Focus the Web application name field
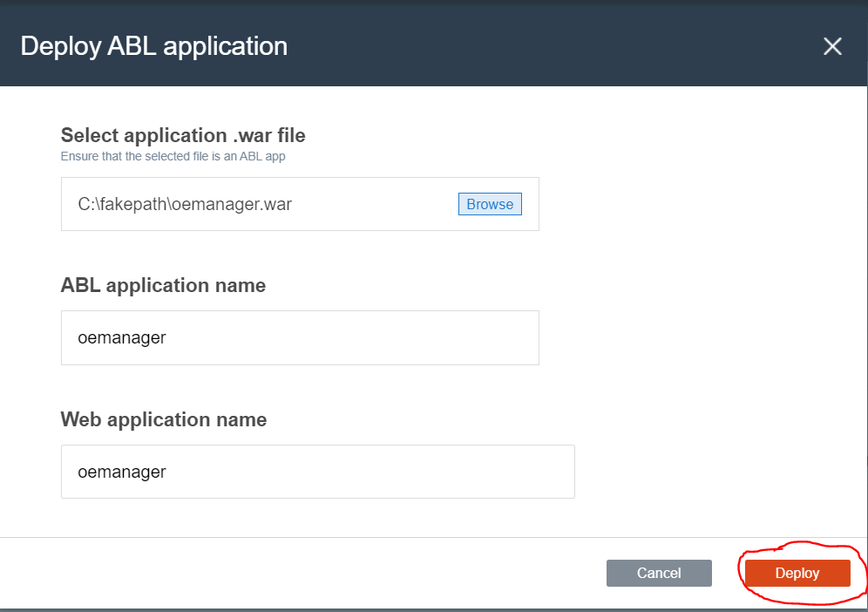The image size is (868, 612). (x=318, y=472)
